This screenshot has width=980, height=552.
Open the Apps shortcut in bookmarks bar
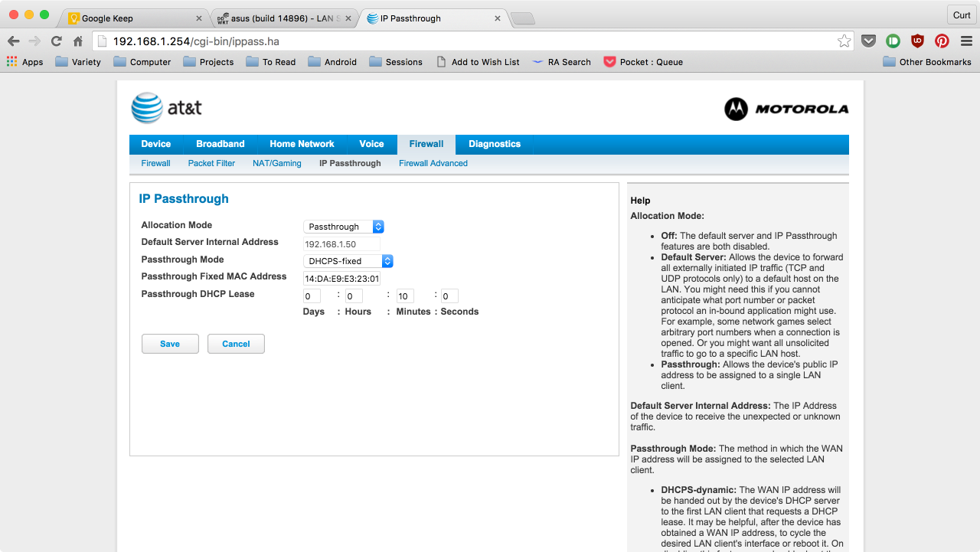pos(25,62)
